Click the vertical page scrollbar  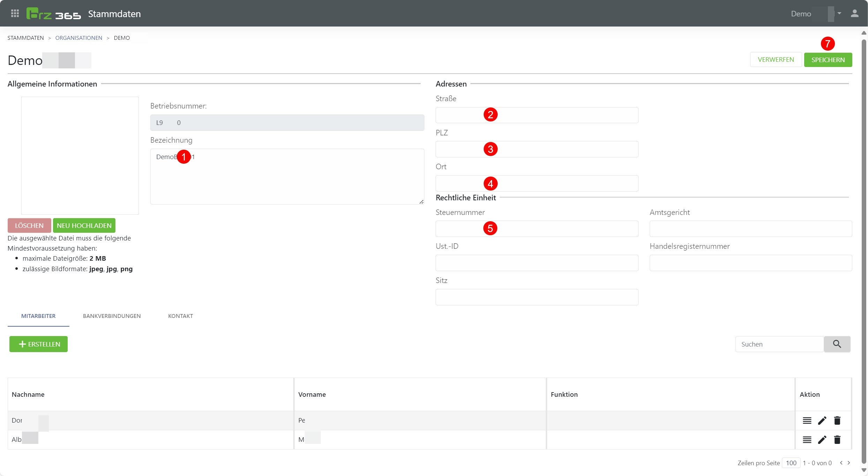(x=864, y=251)
